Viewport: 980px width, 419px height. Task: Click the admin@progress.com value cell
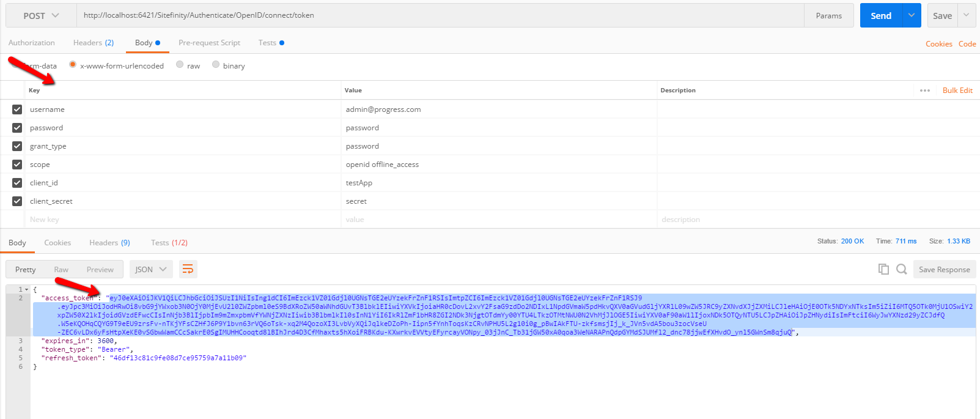click(499, 109)
